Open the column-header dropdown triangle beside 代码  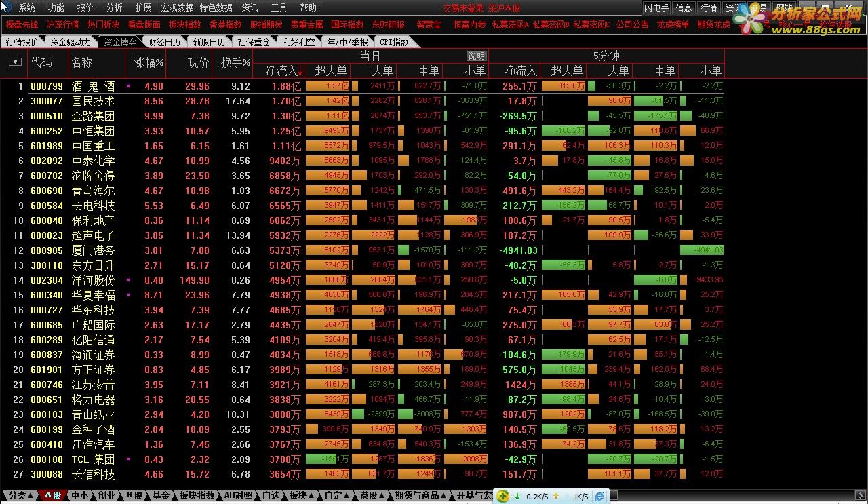[15, 62]
